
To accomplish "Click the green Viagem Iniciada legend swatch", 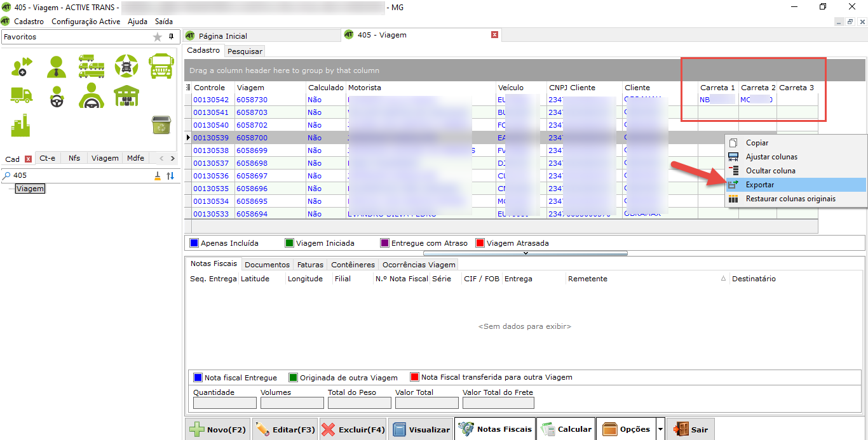I will 289,243.
